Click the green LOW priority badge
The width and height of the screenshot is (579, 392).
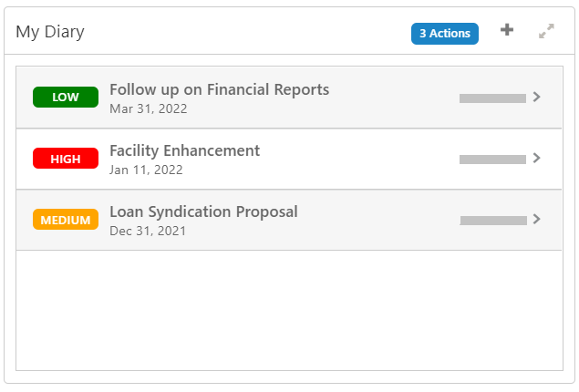pos(66,98)
